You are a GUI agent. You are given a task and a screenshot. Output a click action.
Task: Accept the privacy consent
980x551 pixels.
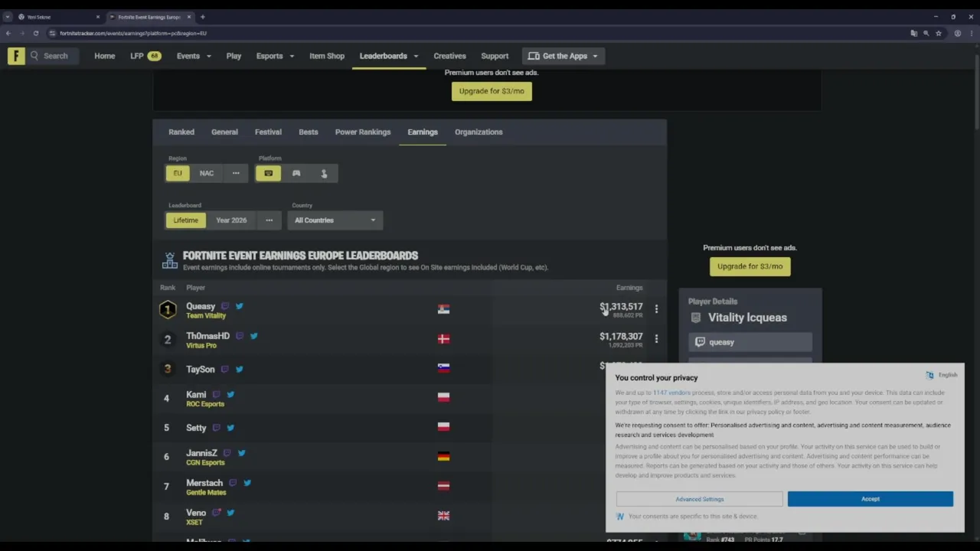871,499
